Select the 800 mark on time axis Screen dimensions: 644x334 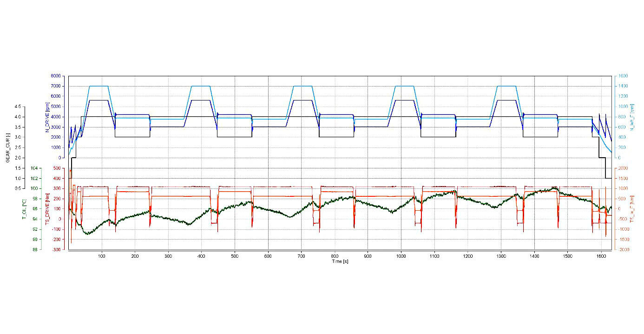click(335, 256)
